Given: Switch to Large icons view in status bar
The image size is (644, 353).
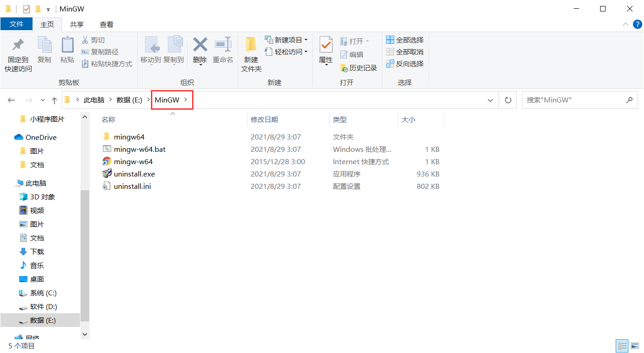Looking at the screenshot, I should [x=634, y=346].
